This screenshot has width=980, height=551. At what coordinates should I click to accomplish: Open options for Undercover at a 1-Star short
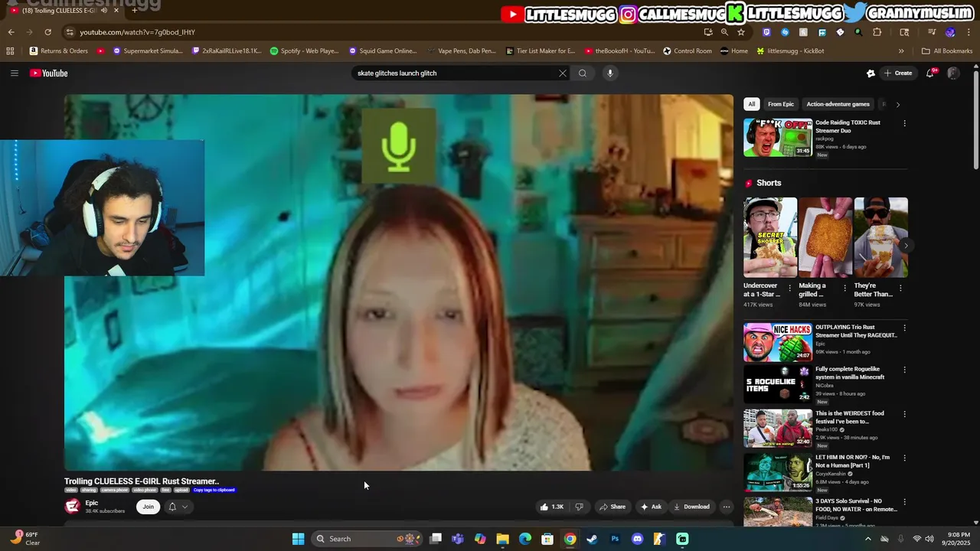(x=790, y=289)
